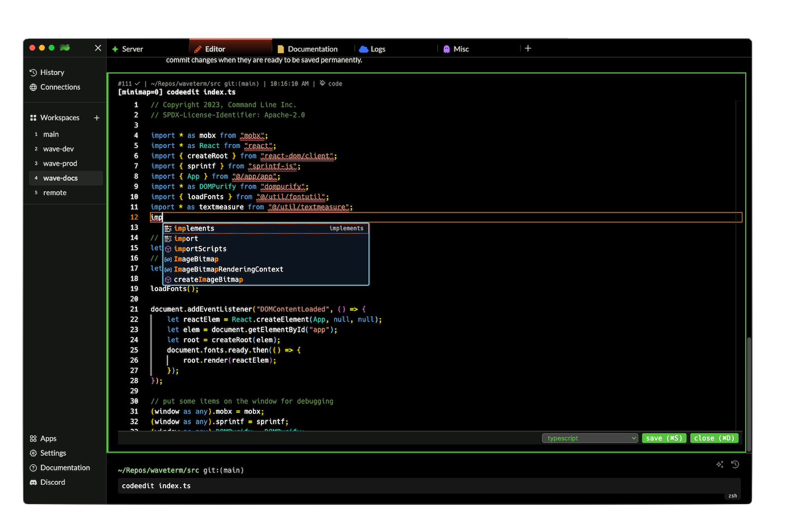Click the save button in editor

point(664,438)
